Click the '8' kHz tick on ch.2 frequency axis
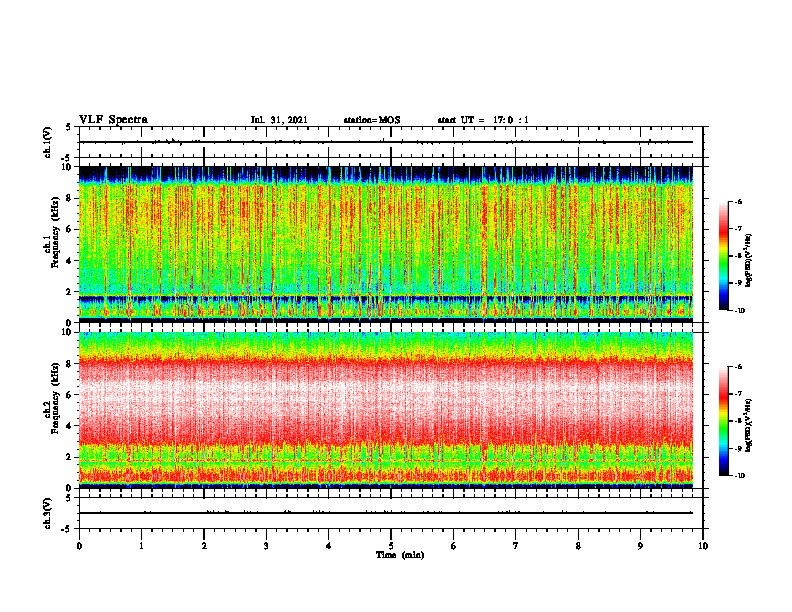 tap(70, 364)
